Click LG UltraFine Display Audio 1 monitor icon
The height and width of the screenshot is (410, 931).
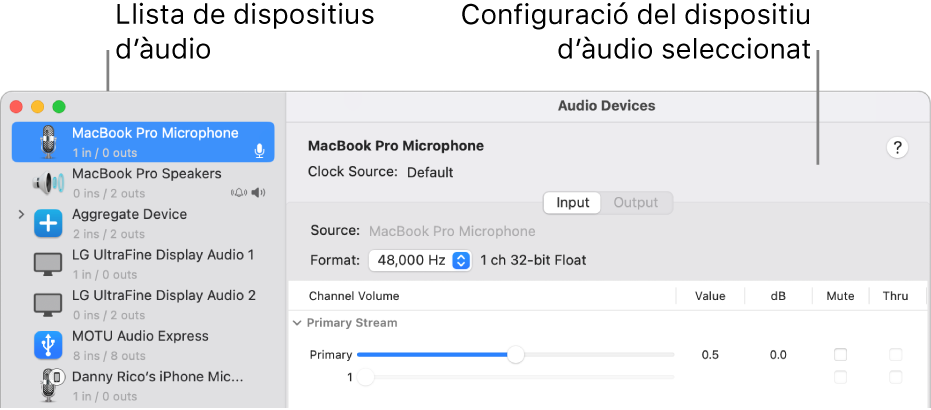tap(48, 264)
